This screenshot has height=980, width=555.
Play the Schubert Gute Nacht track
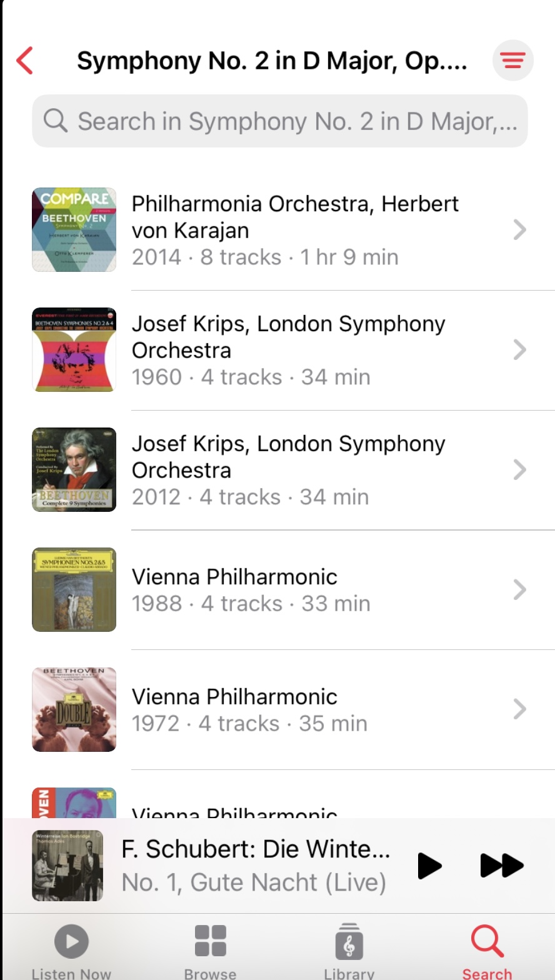pos(429,866)
